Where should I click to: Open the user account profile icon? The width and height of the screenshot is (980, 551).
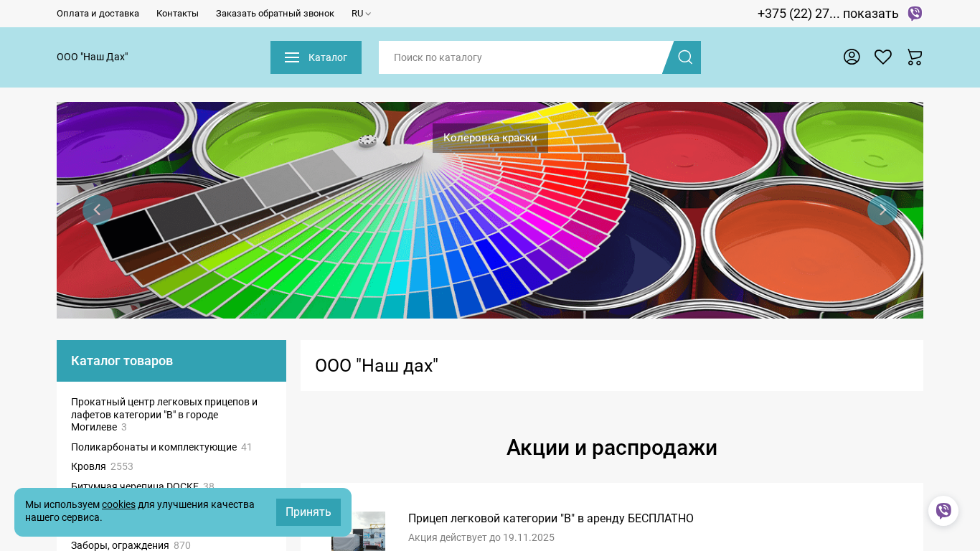(x=852, y=57)
